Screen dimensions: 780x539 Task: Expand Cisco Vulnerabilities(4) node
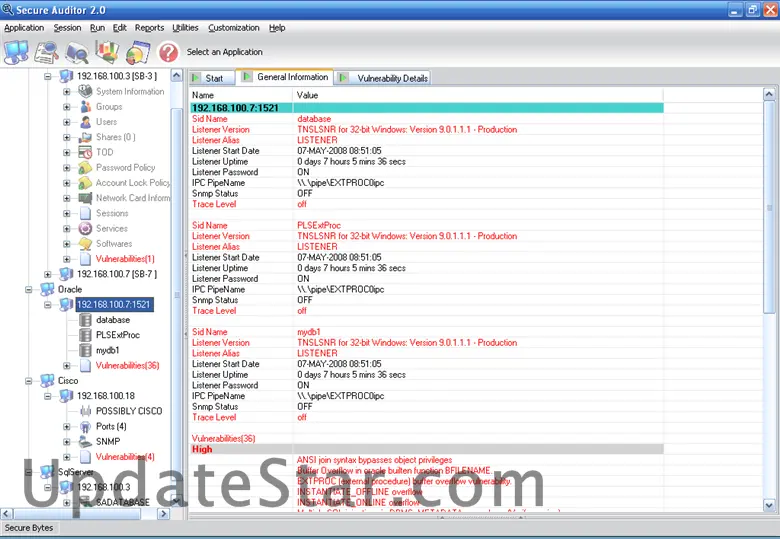coord(67,457)
